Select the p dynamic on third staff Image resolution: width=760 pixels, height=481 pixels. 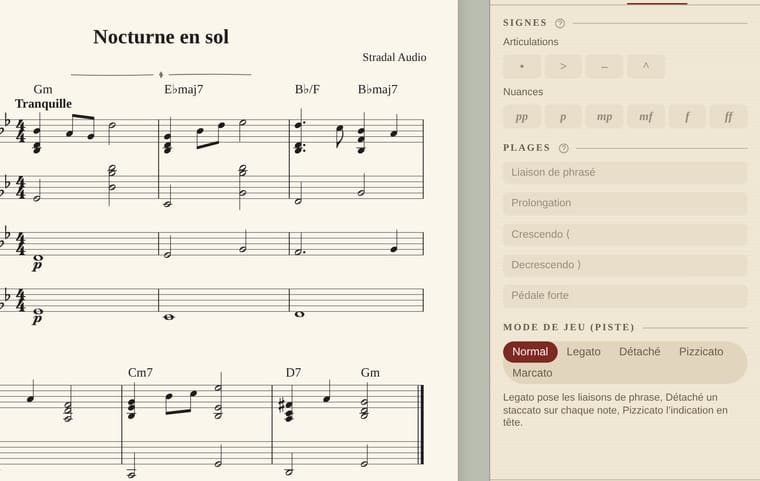[37, 266]
